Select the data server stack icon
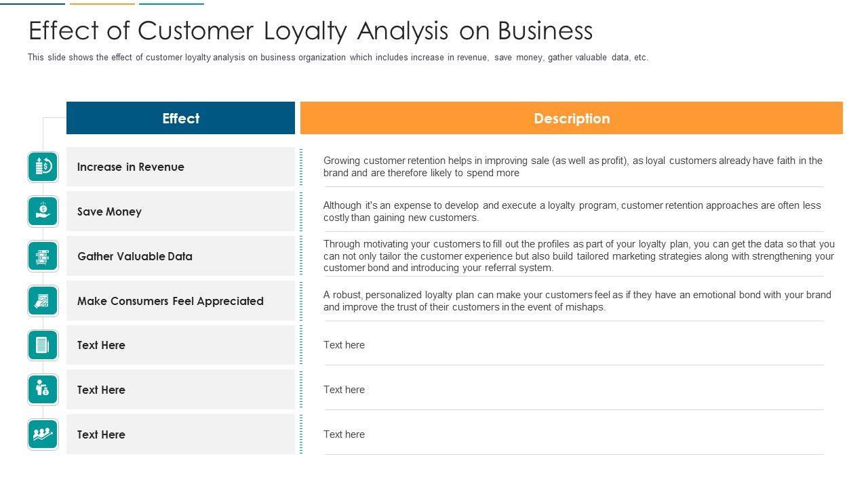The width and height of the screenshot is (868, 488). (43, 256)
